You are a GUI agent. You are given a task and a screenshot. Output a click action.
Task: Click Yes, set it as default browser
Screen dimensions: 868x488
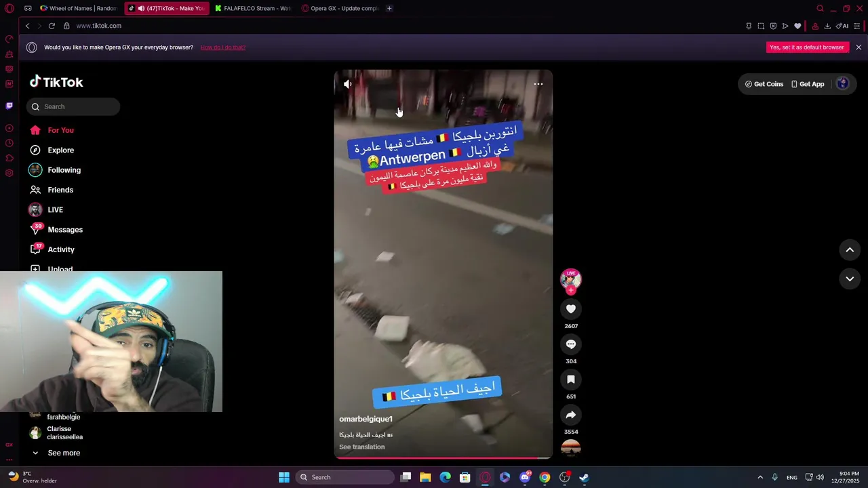click(x=807, y=47)
